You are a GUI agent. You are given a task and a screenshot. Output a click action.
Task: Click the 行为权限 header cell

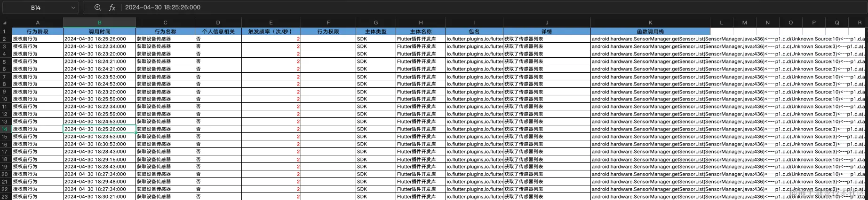click(x=328, y=31)
